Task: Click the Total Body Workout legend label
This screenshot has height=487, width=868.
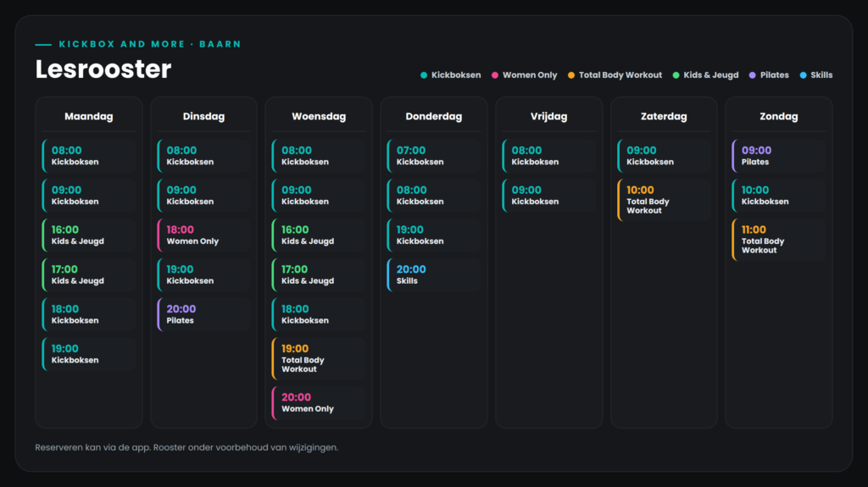Action: point(620,75)
